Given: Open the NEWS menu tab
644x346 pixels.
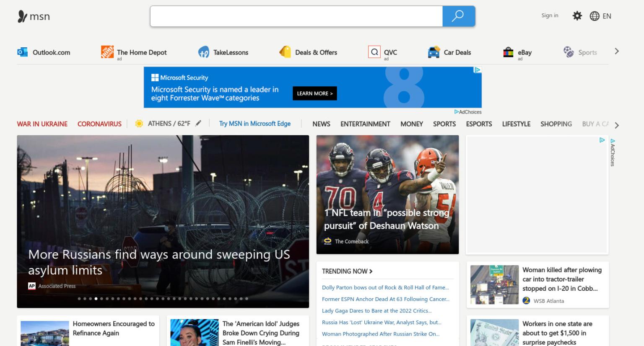Looking at the screenshot, I should coord(321,124).
